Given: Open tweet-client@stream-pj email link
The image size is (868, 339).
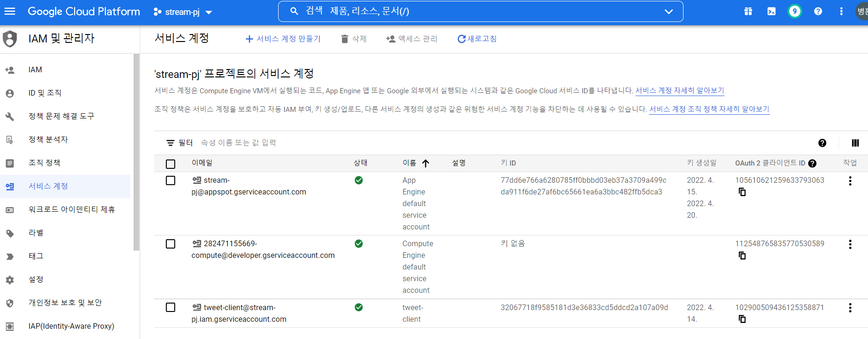Looking at the screenshot, I should click(x=239, y=313).
